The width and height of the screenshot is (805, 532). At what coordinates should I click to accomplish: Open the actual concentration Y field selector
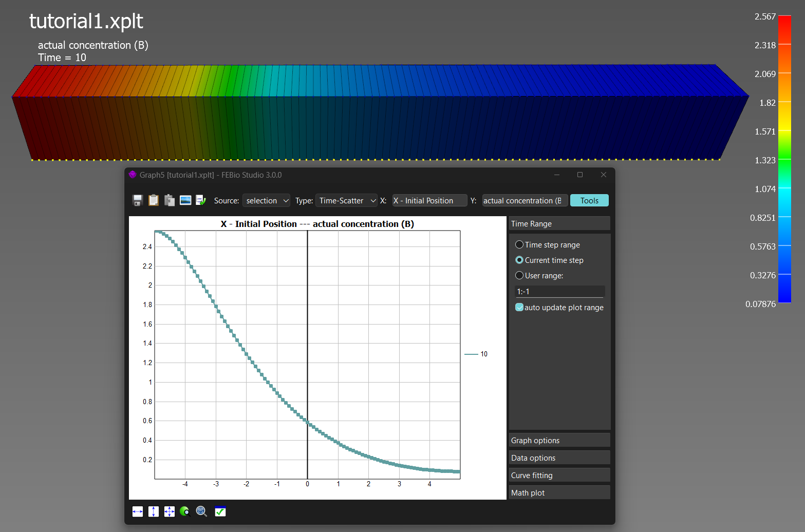(525, 201)
